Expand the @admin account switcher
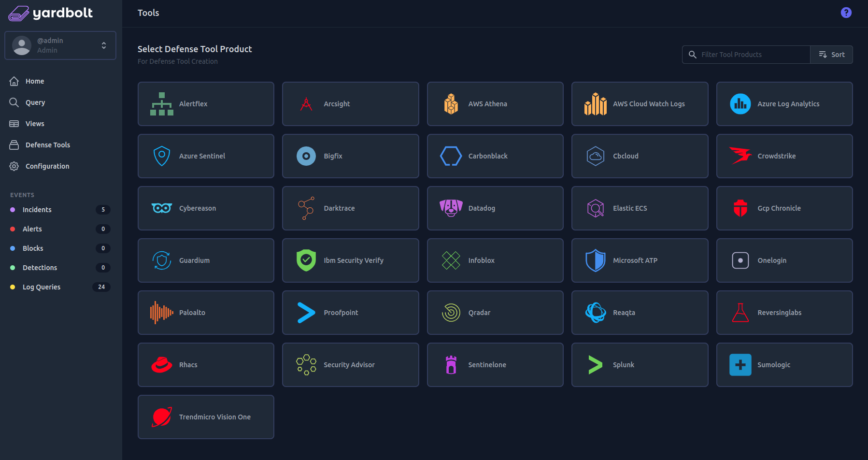Viewport: 868px width, 460px height. point(60,45)
